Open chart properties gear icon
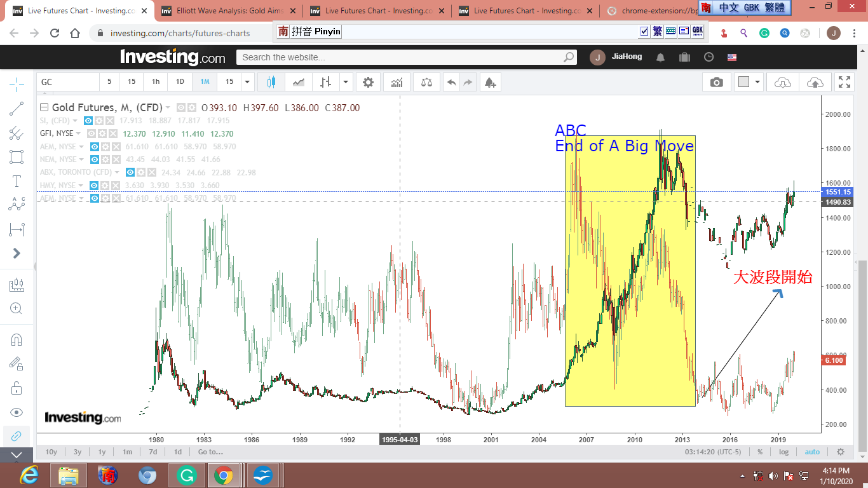The image size is (868, 488). [368, 82]
